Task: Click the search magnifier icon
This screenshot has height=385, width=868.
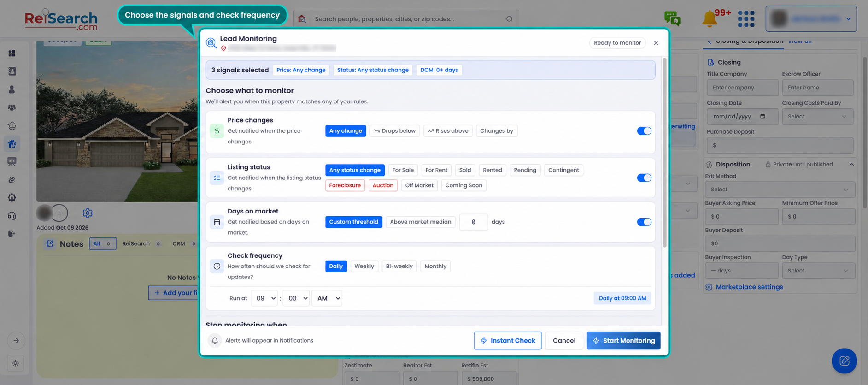Action: point(509,19)
